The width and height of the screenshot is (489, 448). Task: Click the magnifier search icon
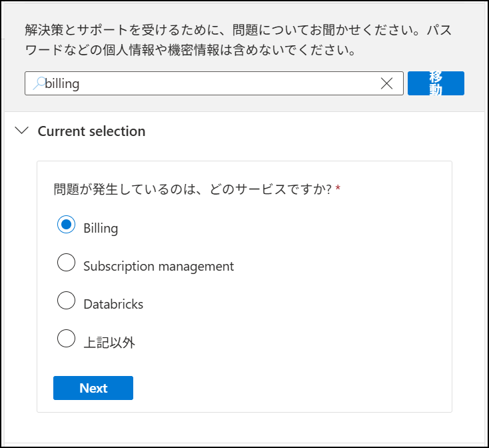click(x=39, y=83)
